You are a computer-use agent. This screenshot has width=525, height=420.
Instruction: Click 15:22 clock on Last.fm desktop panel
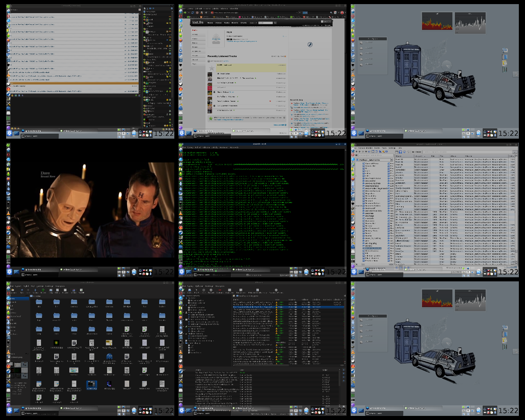point(336,133)
